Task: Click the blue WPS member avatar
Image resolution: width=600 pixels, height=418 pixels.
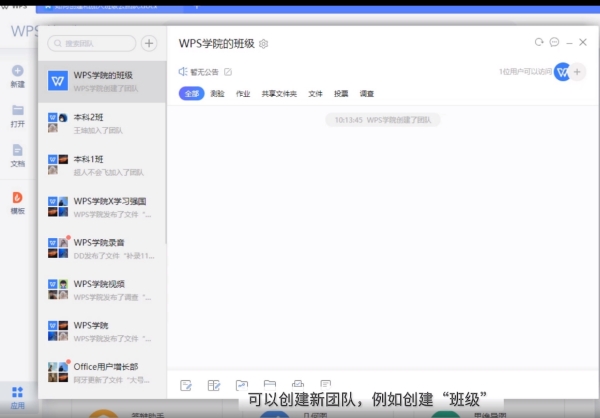Action: coord(562,72)
